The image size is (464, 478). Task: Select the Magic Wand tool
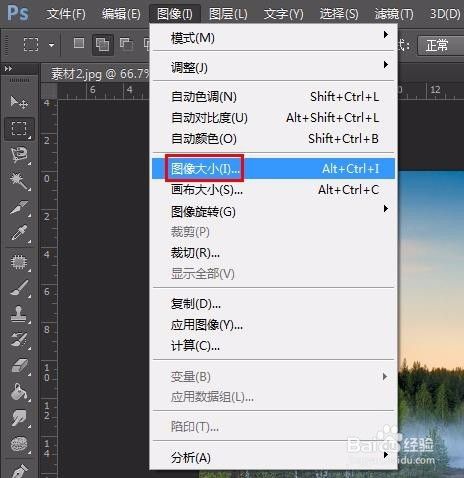(19, 181)
